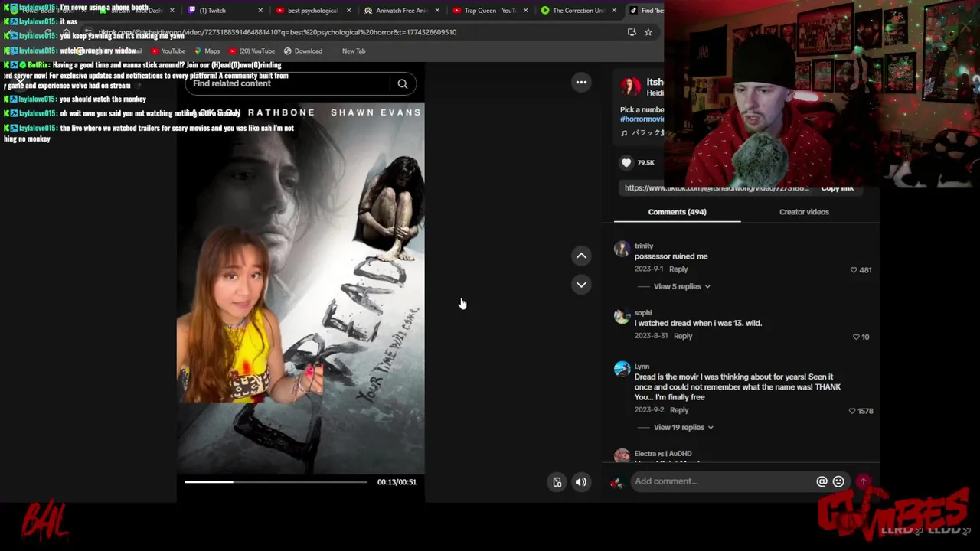Open the Comments (494) tab
Image resolution: width=980 pixels, height=551 pixels.
[677, 212]
